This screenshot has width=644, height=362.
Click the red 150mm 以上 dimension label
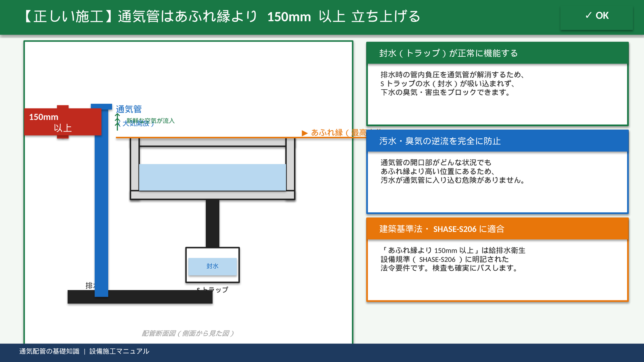coord(62,122)
